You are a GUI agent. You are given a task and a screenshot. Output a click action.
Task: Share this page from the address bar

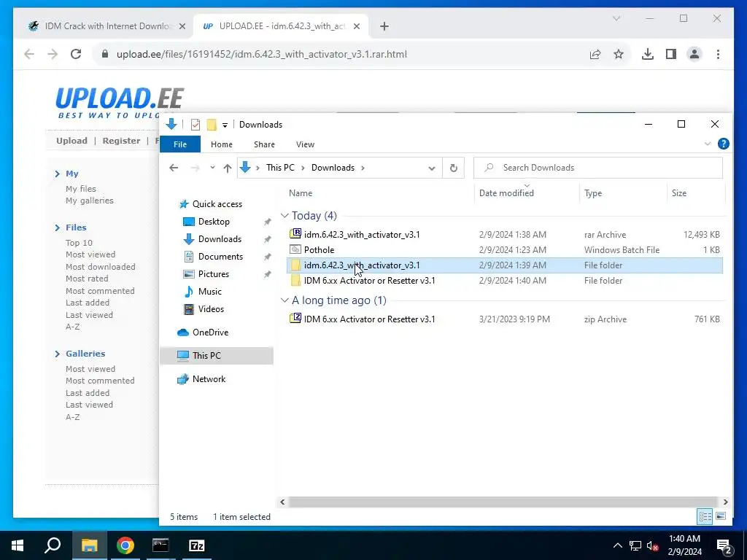[x=595, y=54]
